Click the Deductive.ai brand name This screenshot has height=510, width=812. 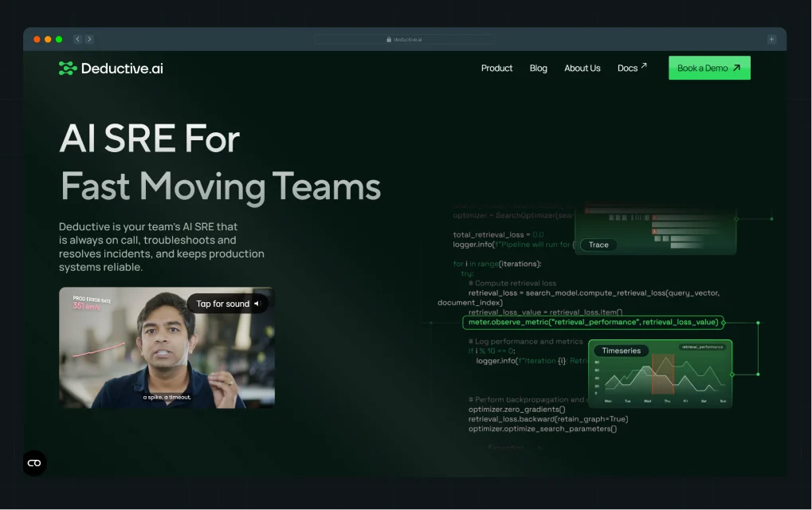[122, 69]
